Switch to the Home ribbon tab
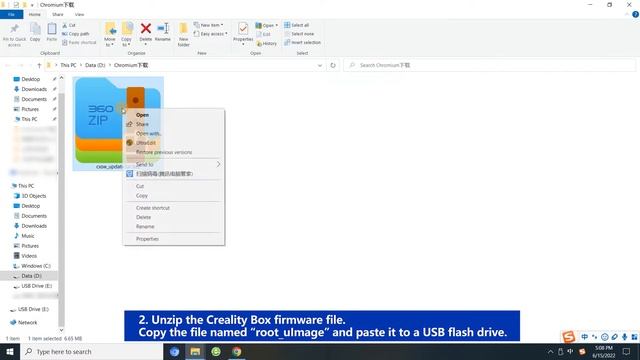This screenshot has height=360, width=640. [x=35, y=14]
